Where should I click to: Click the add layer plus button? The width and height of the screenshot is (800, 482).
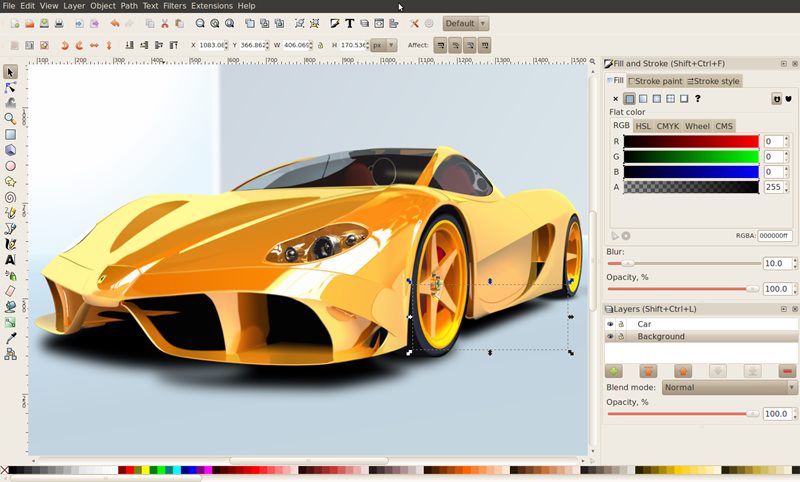(614, 371)
